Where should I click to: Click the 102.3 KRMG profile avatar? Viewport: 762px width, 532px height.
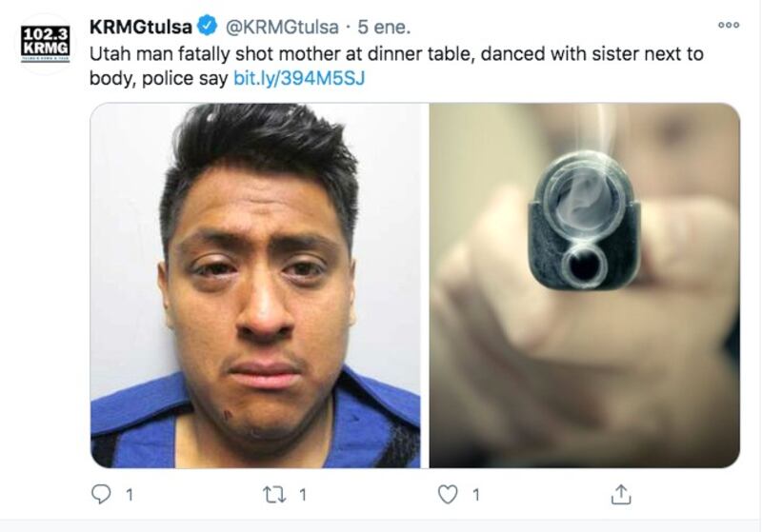45,44
